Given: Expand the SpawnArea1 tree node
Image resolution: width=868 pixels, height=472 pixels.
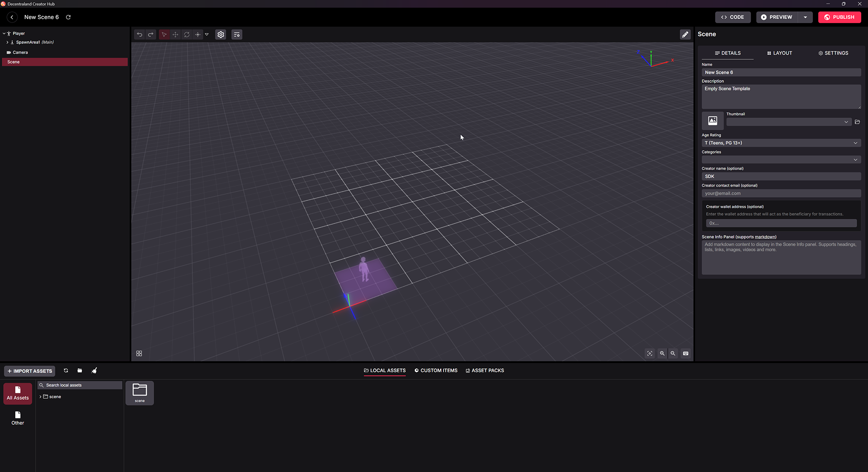Looking at the screenshot, I should (x=8, y=42).
